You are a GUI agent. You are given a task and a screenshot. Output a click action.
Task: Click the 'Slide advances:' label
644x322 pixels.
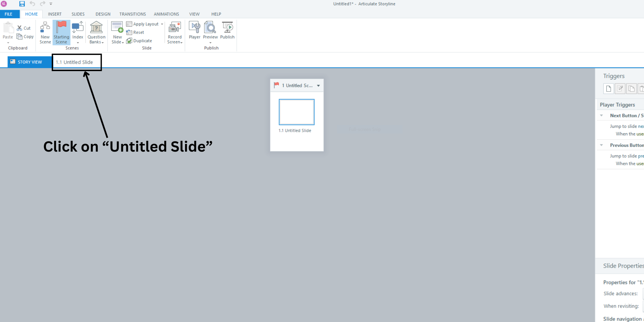tap(620, 293)
